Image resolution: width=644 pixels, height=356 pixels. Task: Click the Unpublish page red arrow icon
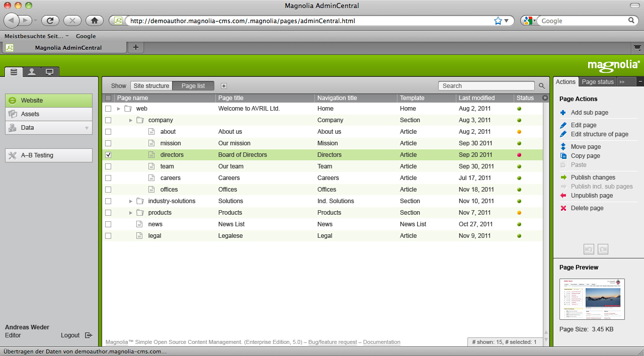(563, 196)
